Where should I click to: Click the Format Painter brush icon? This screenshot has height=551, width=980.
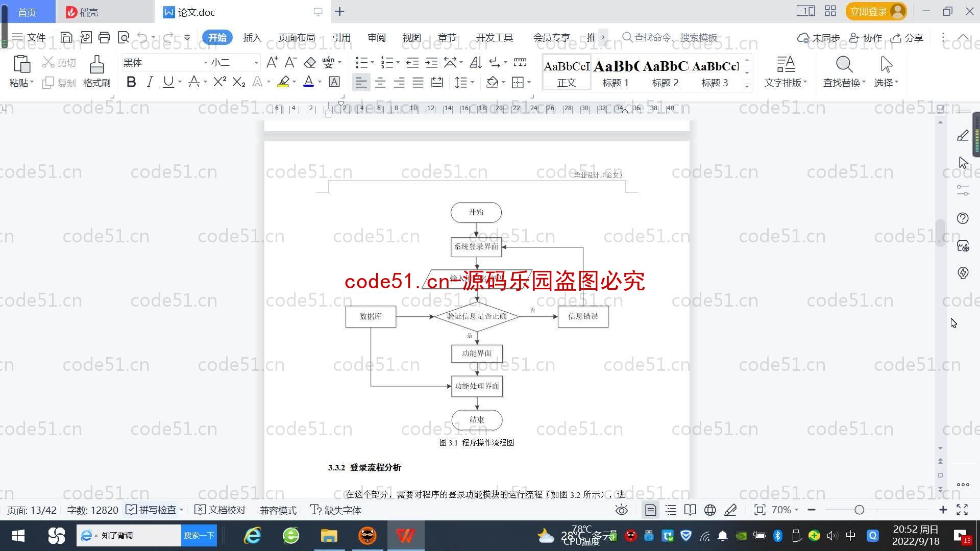97,65
